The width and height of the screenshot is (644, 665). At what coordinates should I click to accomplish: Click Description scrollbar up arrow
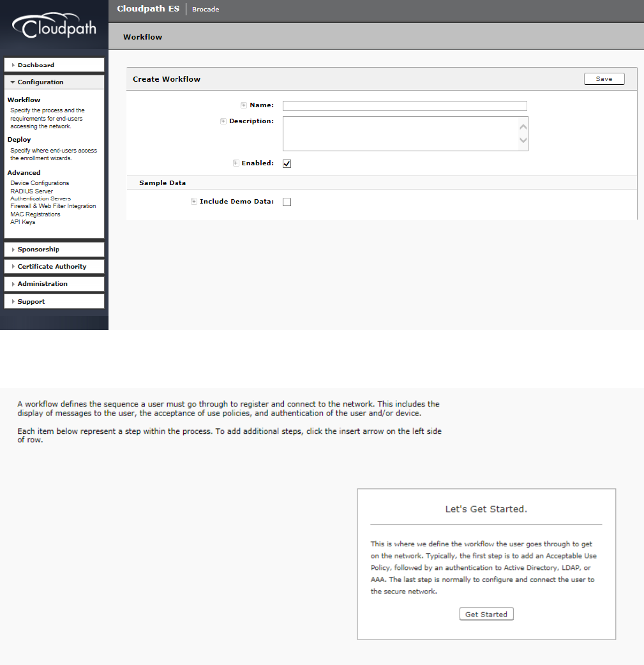(523, 127)
